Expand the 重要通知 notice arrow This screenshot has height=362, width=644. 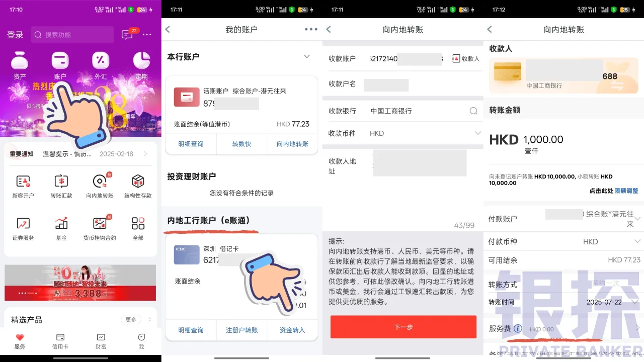pos(145,154)
